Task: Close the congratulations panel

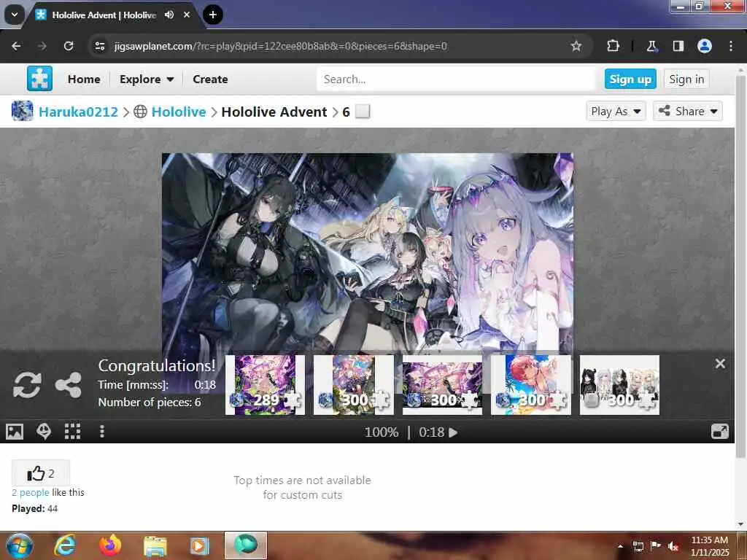Action: pyautogui.click(x=720, y=363)
